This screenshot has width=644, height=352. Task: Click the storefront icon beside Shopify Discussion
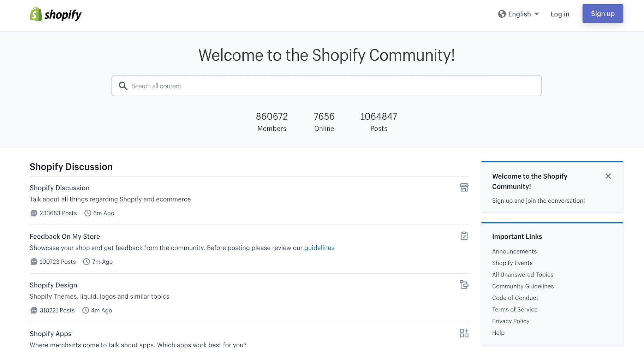point(464,187)
